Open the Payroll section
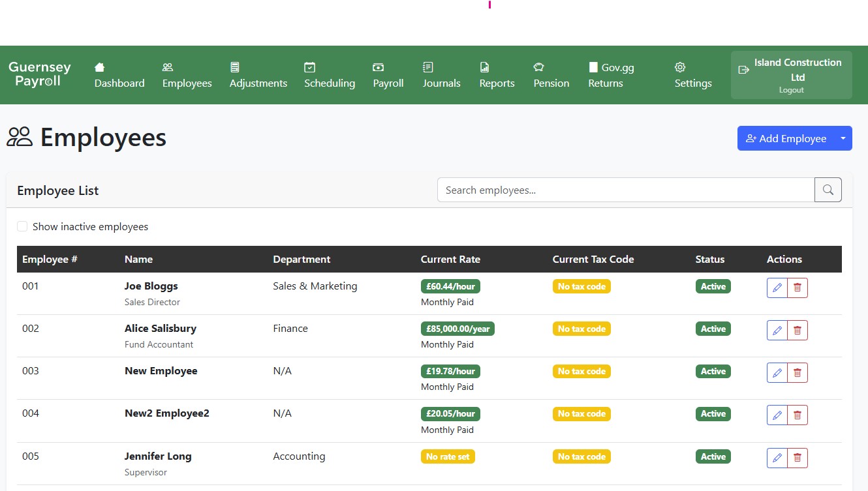The width and height of the screenshot is (868, 491). (x=388, y=75)
